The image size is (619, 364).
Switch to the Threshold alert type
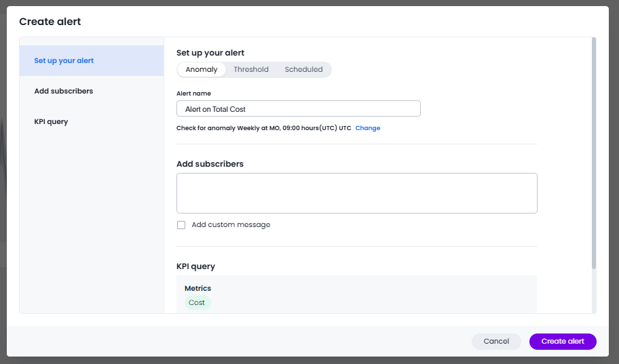251,69
